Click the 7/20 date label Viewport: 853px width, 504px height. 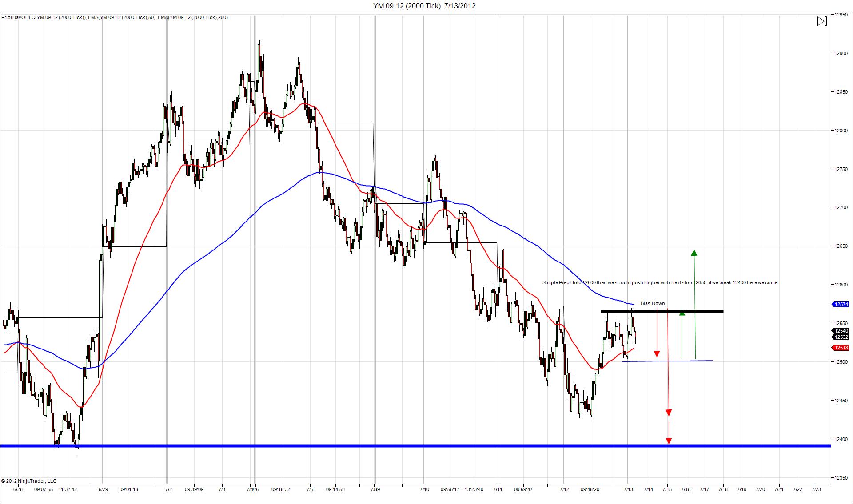point(760,489)
